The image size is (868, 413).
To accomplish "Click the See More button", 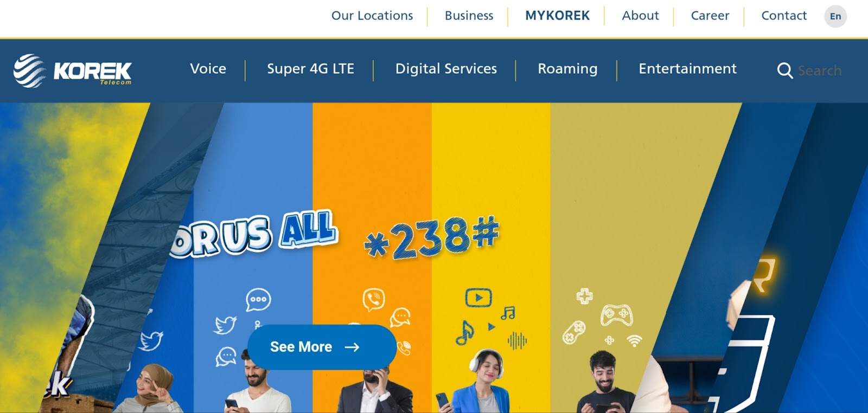I will (322, 347).
